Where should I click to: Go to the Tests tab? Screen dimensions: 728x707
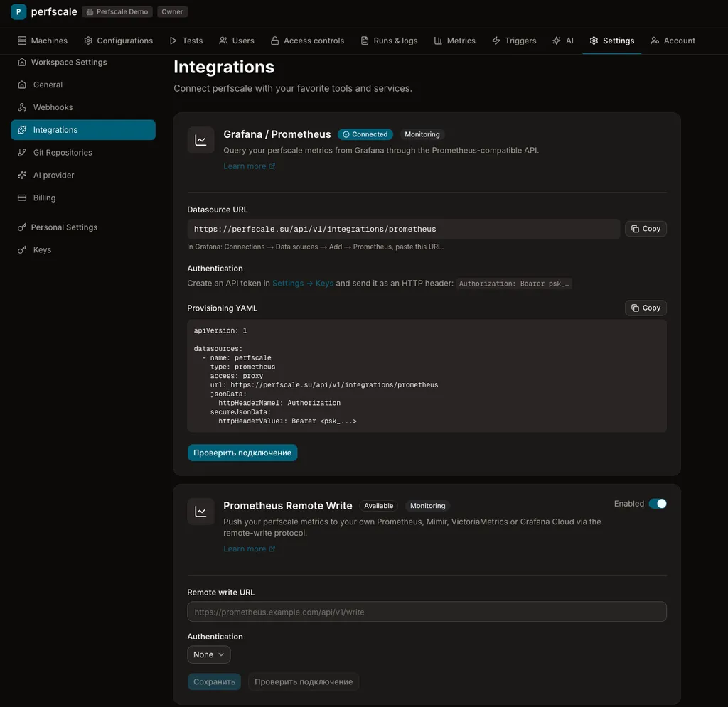[186, 41]
